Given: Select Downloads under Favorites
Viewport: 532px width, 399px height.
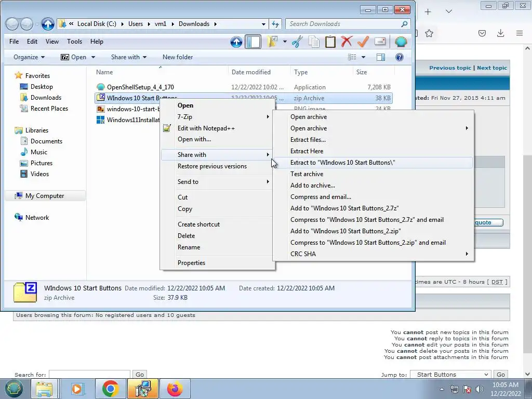Looking at the screenshot, I should (x=46, y=97).
